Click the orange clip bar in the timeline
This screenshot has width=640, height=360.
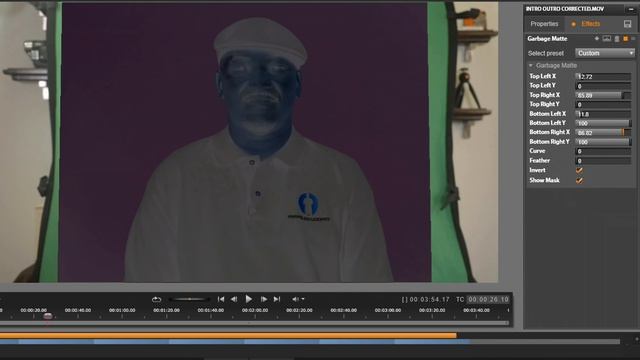(228, 336)
